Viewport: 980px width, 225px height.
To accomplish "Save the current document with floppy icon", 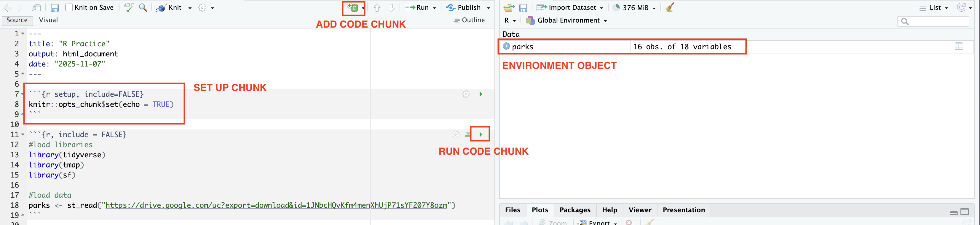I will 55,8.
